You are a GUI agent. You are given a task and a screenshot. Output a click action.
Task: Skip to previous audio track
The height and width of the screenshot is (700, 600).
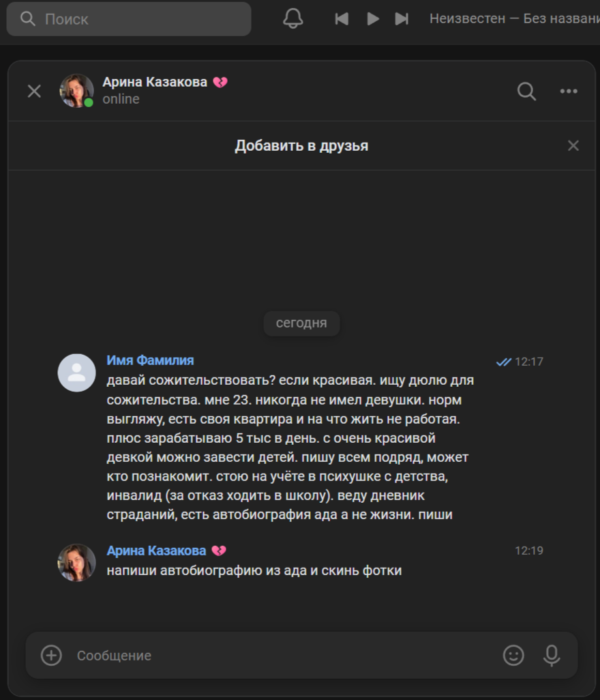[342, 19]
